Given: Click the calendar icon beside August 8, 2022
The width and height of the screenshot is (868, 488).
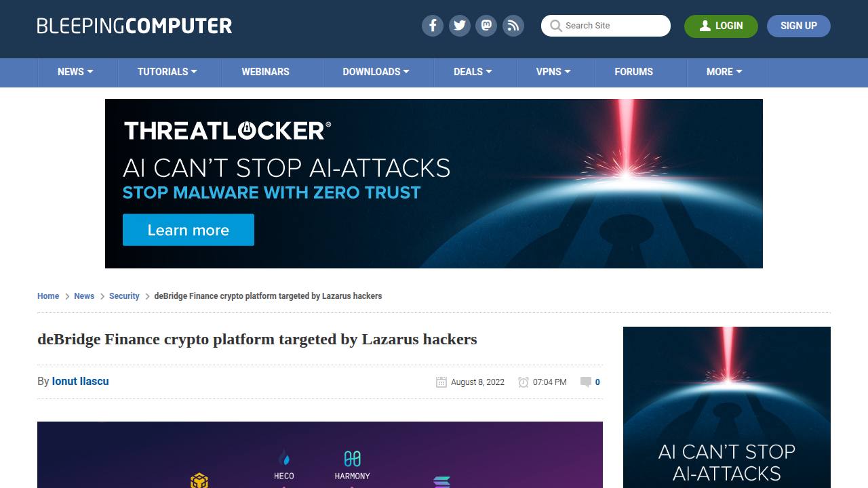Looking at the screenshot, I should point(441,382).
